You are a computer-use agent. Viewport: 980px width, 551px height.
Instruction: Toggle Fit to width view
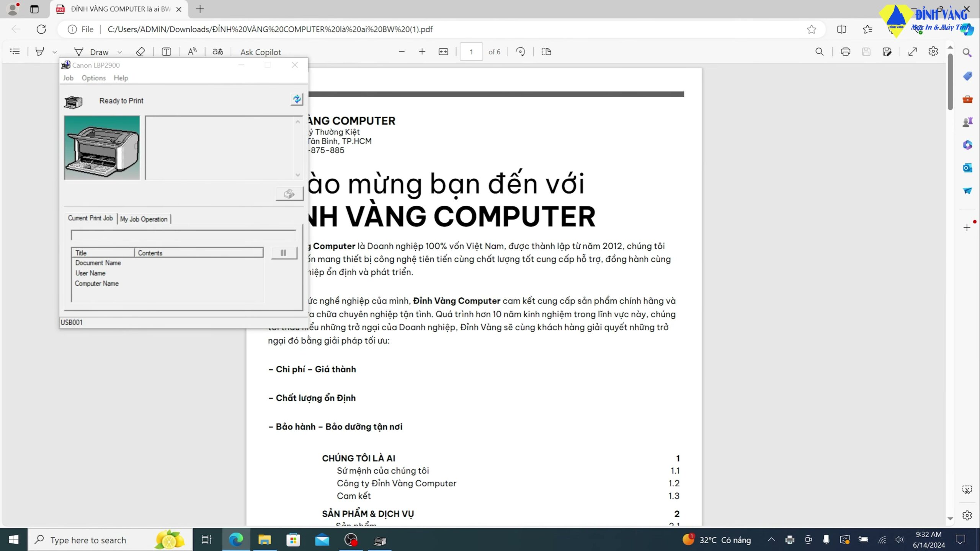point(443,52)
